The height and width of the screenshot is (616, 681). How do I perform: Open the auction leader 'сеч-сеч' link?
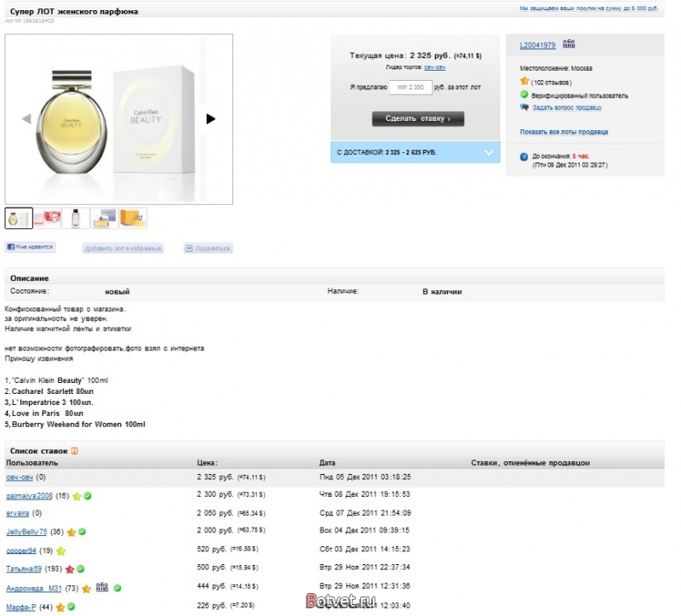(434, 67)
